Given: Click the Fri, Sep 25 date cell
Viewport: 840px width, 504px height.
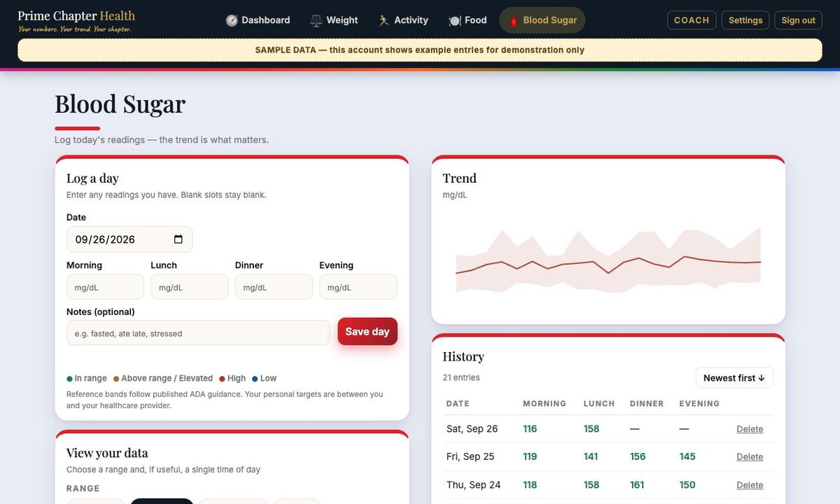Looking at the screenshot, I should tap(470, 457).
